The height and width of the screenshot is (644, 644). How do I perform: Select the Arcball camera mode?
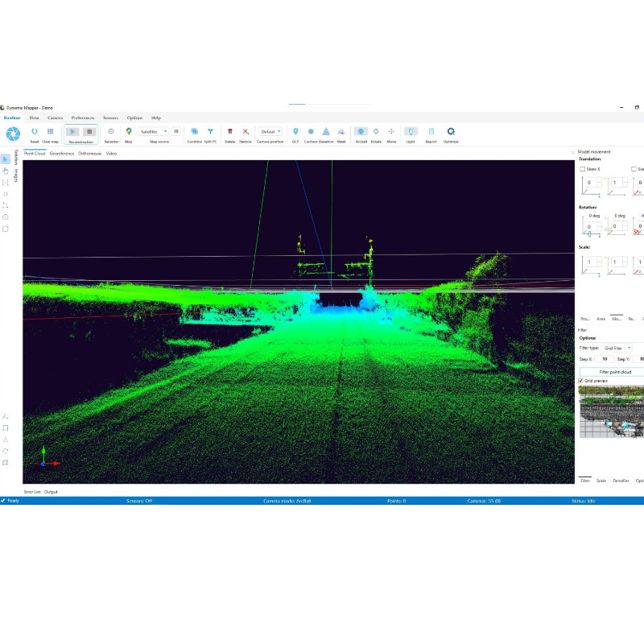click(x=361, y=131)
